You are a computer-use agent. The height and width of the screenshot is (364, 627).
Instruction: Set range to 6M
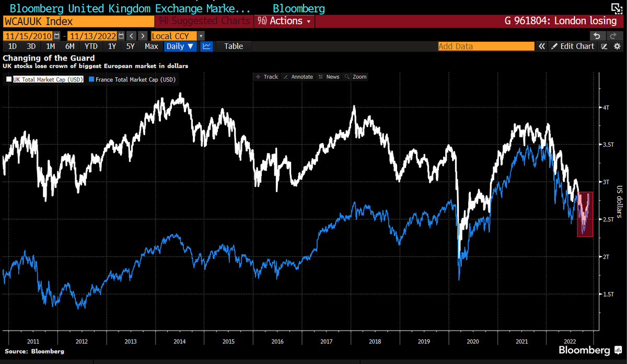tap(70, 46)
